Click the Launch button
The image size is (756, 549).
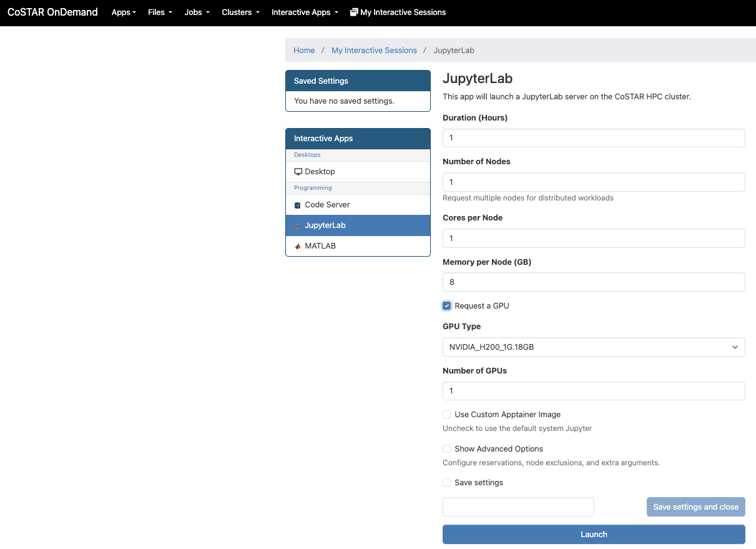[594, 535]
